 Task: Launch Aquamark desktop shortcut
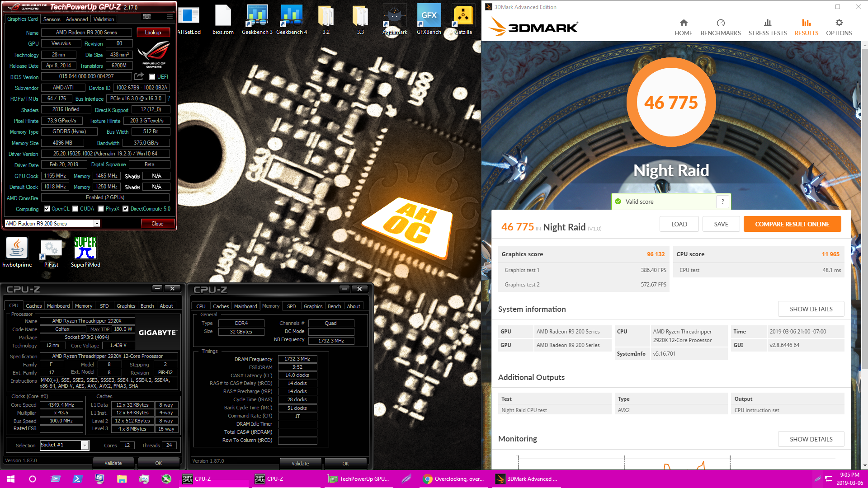[x=395, y=20]
